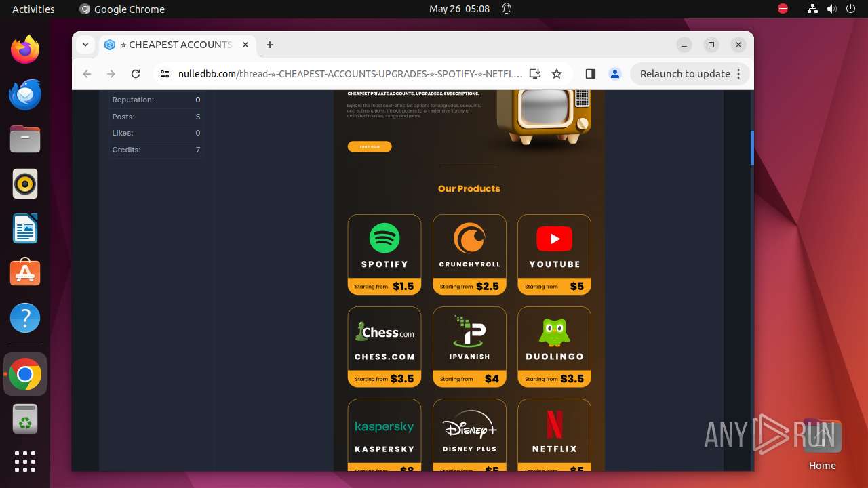
Task: Launch LibreOffice Writer from the dock
Action: click(x=25, y=228)
